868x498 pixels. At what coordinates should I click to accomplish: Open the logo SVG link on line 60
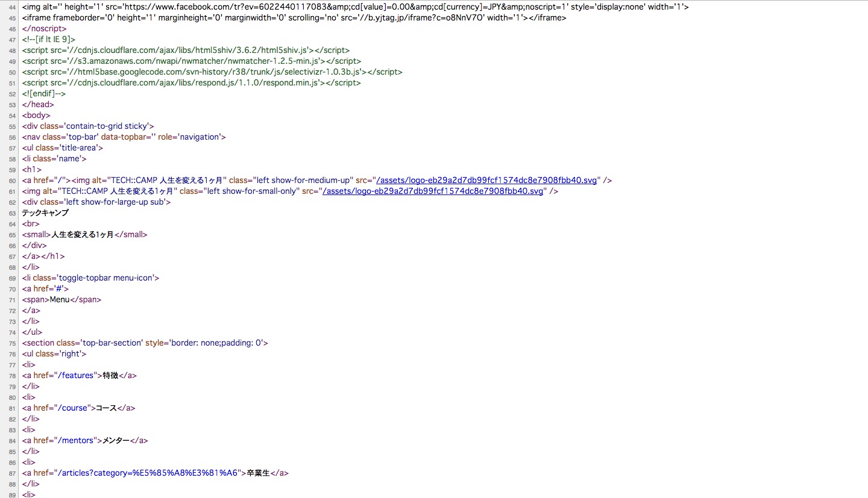click(486, 180)
